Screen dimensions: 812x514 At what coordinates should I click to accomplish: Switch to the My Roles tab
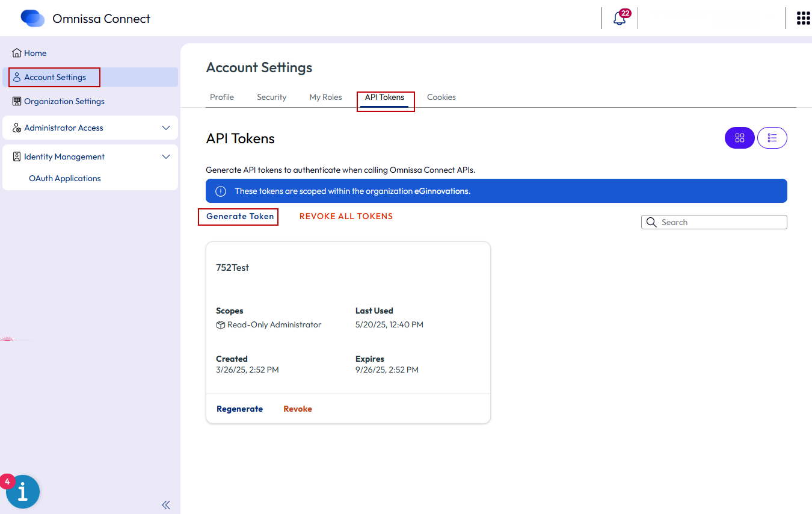325,97
